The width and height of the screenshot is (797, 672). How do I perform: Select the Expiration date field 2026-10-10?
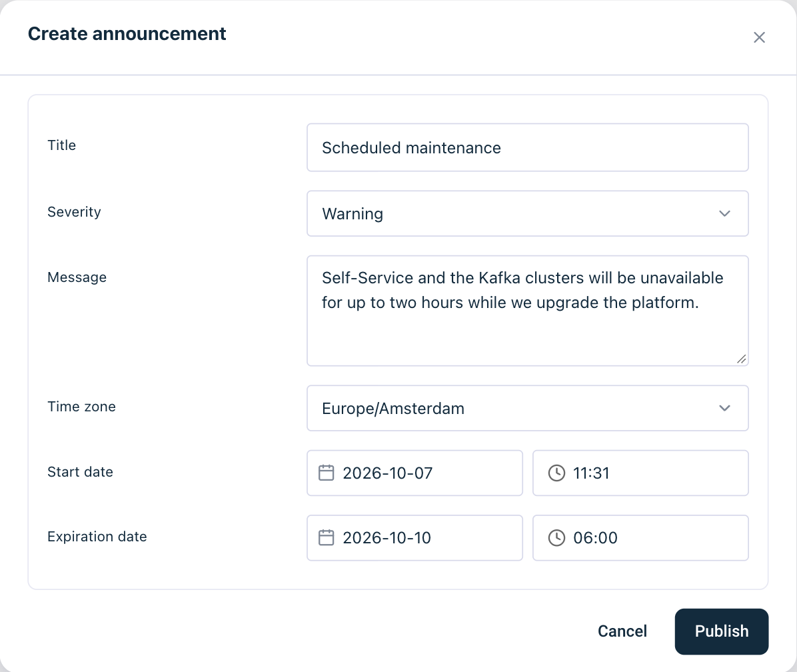click(414, 538)
